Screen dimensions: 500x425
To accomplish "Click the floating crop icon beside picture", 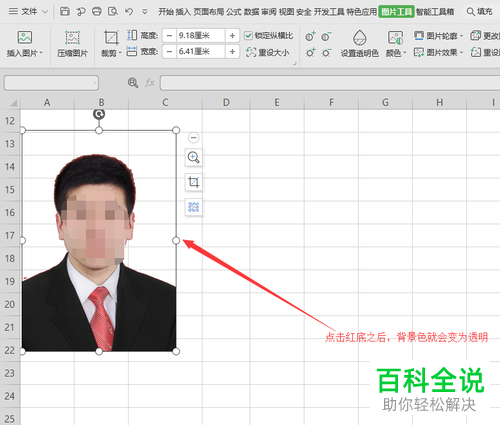I will tap(193, 182).
